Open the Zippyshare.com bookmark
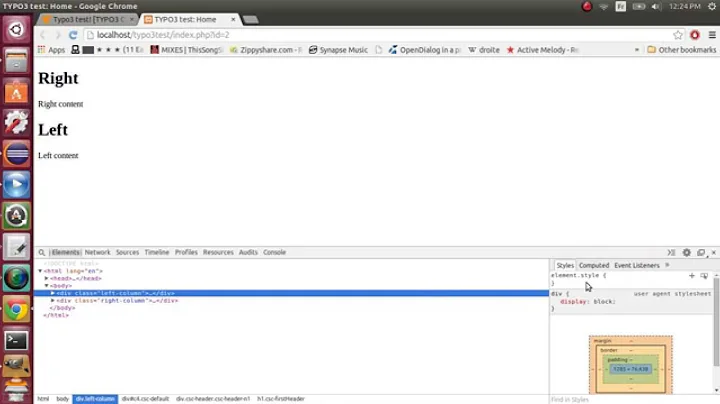 click(265, 50)
